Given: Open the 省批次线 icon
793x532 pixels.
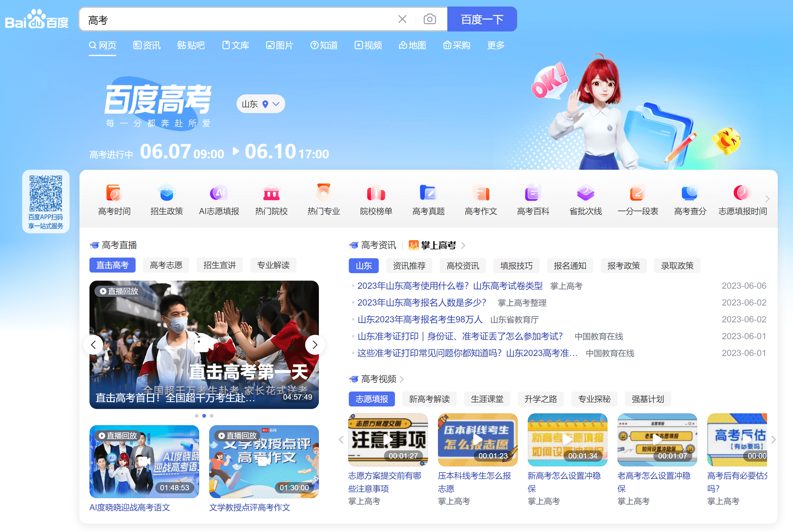Looking at the screenshot, I should (x=586, y=200).
